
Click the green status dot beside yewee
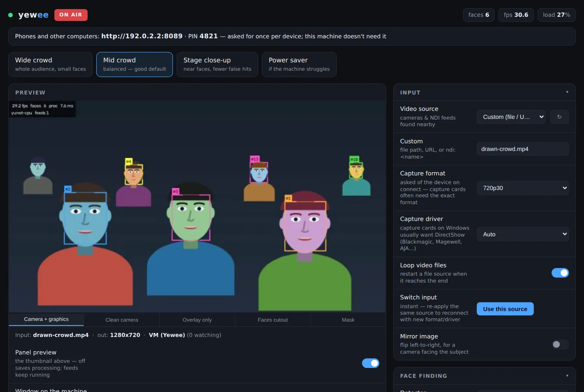click(x=11, y=15)
